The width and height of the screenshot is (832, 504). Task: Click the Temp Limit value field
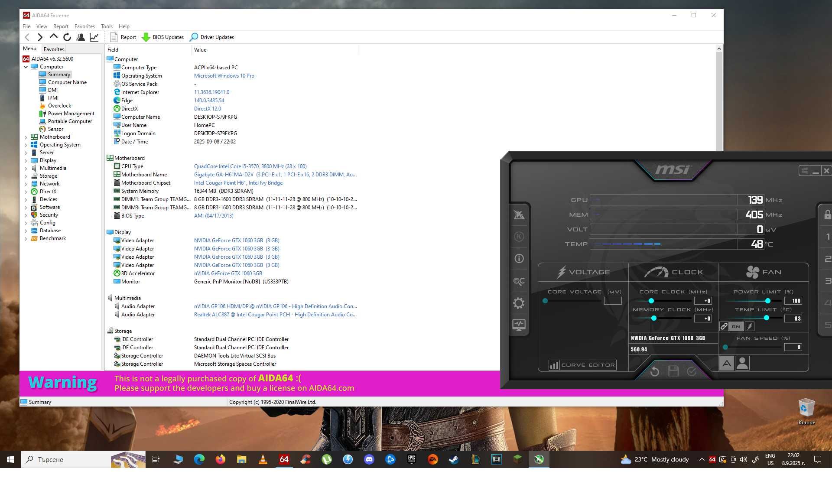793,319
